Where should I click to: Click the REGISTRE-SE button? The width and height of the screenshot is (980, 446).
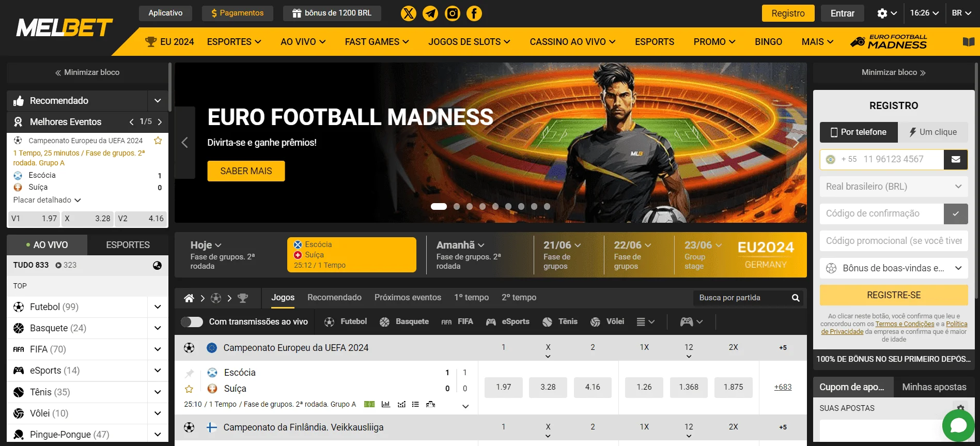[x=894, y=295]
